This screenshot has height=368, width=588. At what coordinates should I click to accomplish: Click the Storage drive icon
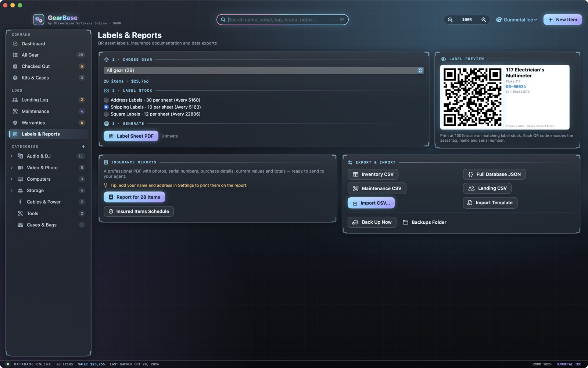pyautogui.click(x=20, y=191)
